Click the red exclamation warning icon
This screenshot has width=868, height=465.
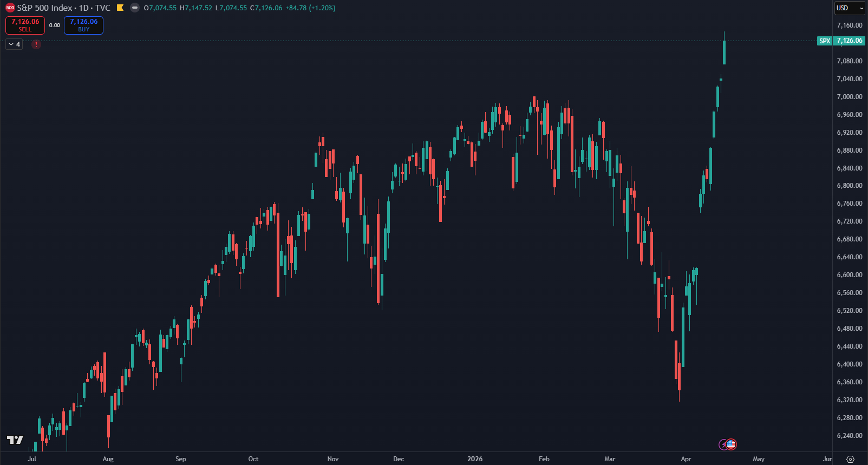click(36, 44)
